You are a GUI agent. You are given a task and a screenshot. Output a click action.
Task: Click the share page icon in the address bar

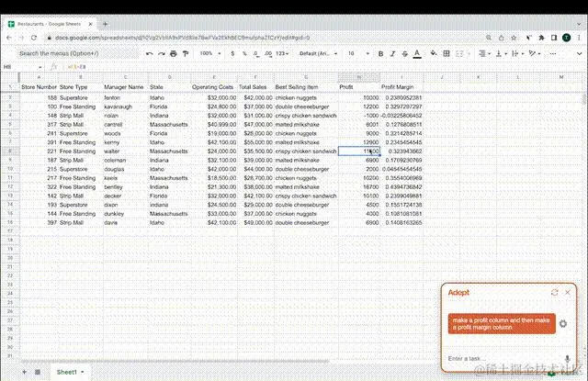502,38
